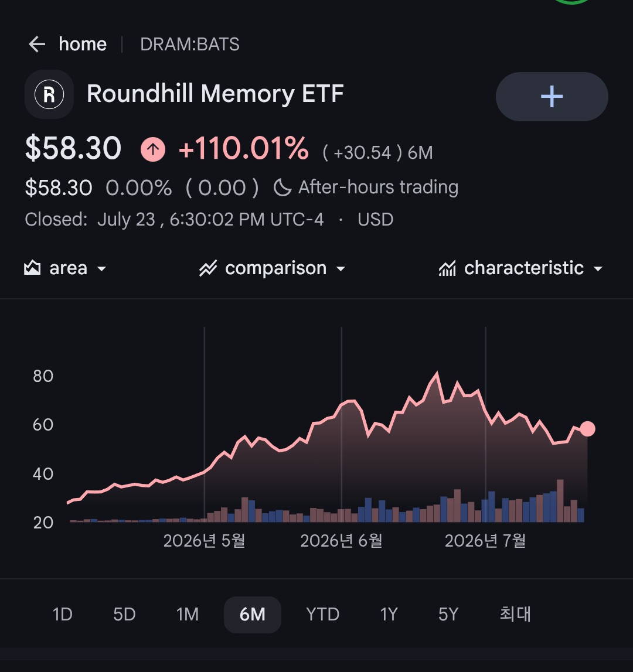Screen dimensions: 633x672
Task: Go to home link
Action: click(83, 44)
